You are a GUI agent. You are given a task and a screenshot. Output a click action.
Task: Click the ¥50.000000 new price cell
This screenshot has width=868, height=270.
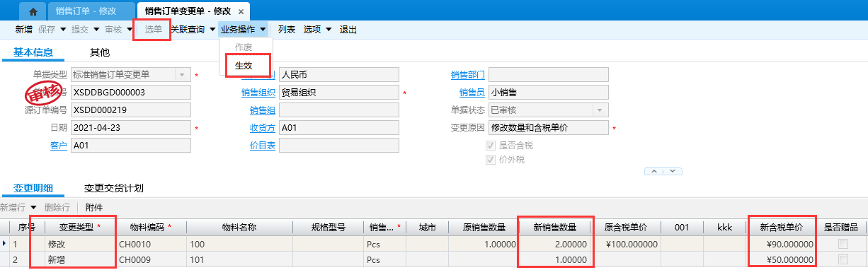click(781, 259)
